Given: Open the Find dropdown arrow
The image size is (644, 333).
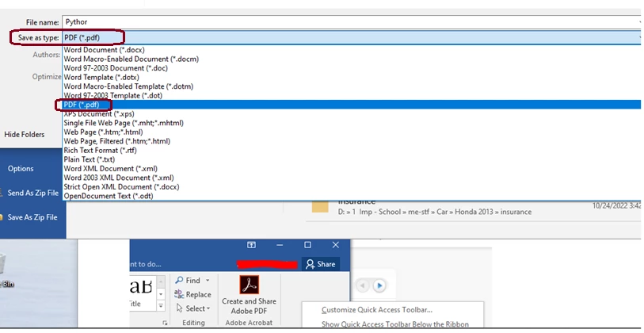Looking at the screenshot, I should pos(208,281).
